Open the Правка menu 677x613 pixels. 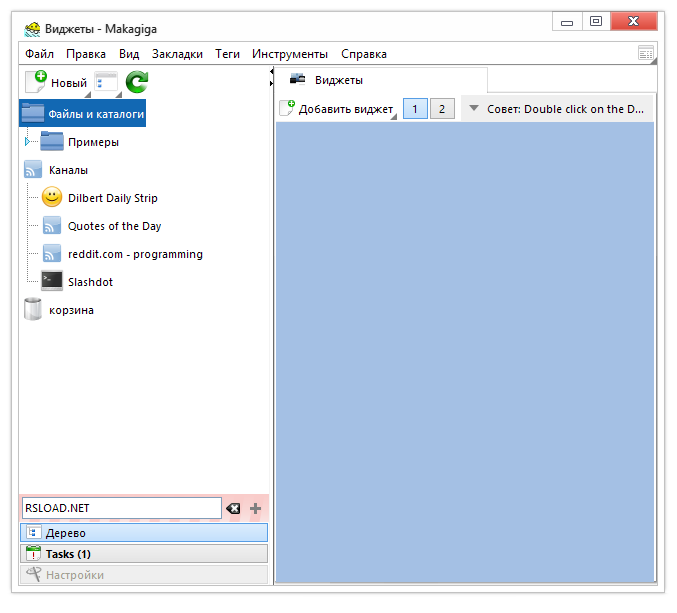pyautogui.click(x=86, y=54)
